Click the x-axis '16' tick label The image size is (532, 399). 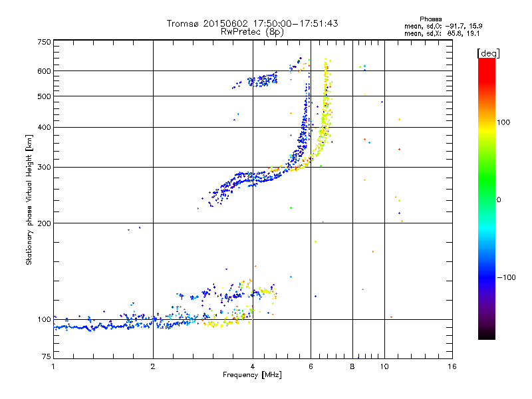point(452,366)
